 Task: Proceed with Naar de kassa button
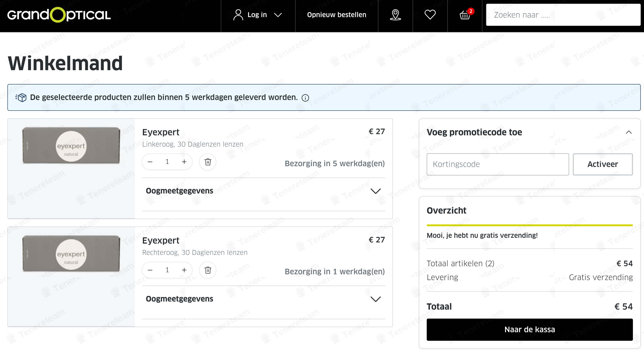pyautogui.click(x=530, y=329)
